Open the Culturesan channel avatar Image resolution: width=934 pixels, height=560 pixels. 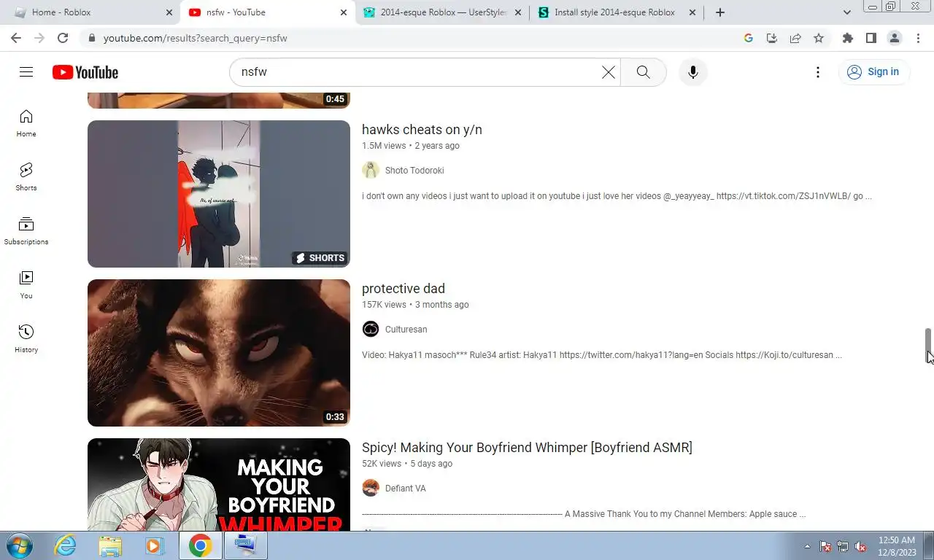(371, 329)
